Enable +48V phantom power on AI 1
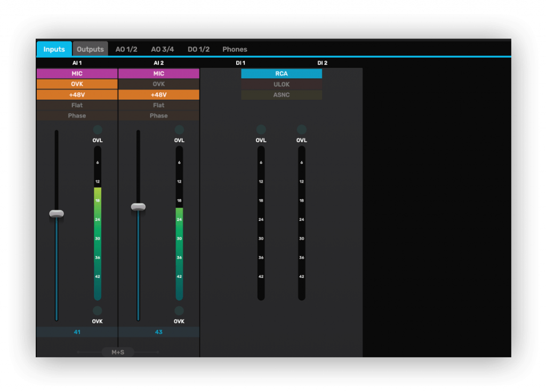Image resolution: width=546 pixels, height=392 pixels. 76,94
